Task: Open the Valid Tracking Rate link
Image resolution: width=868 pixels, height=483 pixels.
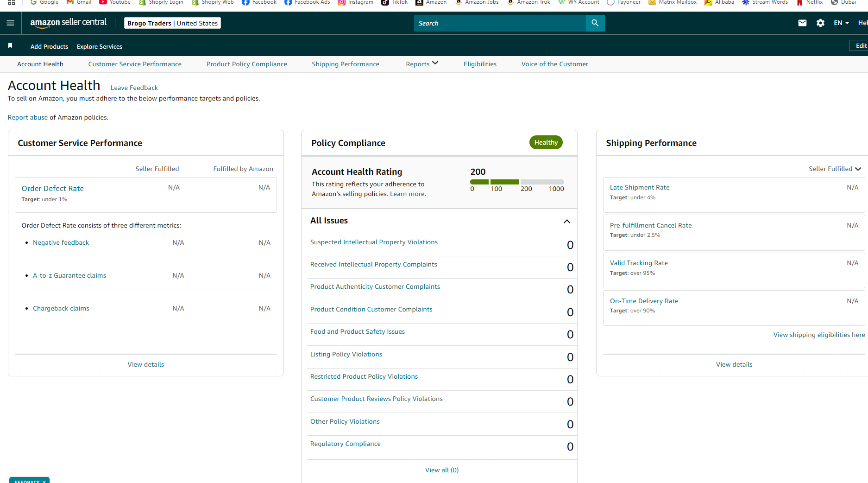Action: point(639,263)
